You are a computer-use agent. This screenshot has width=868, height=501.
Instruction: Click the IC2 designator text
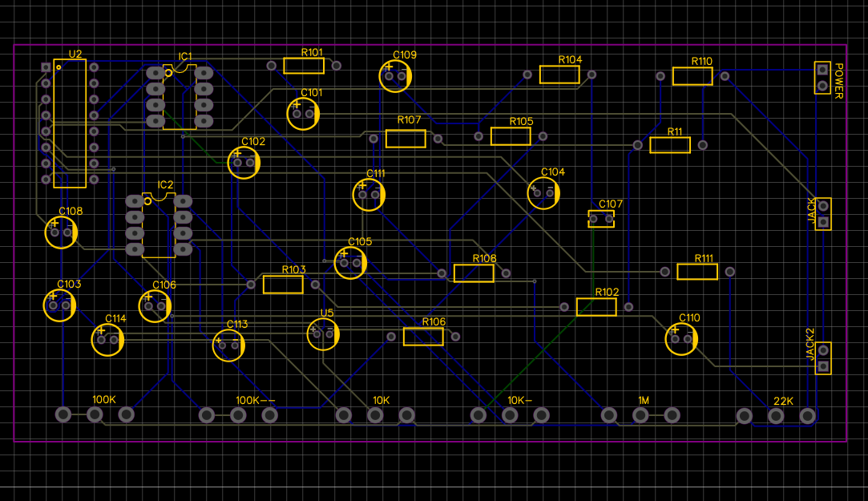[x=166, y=185]
